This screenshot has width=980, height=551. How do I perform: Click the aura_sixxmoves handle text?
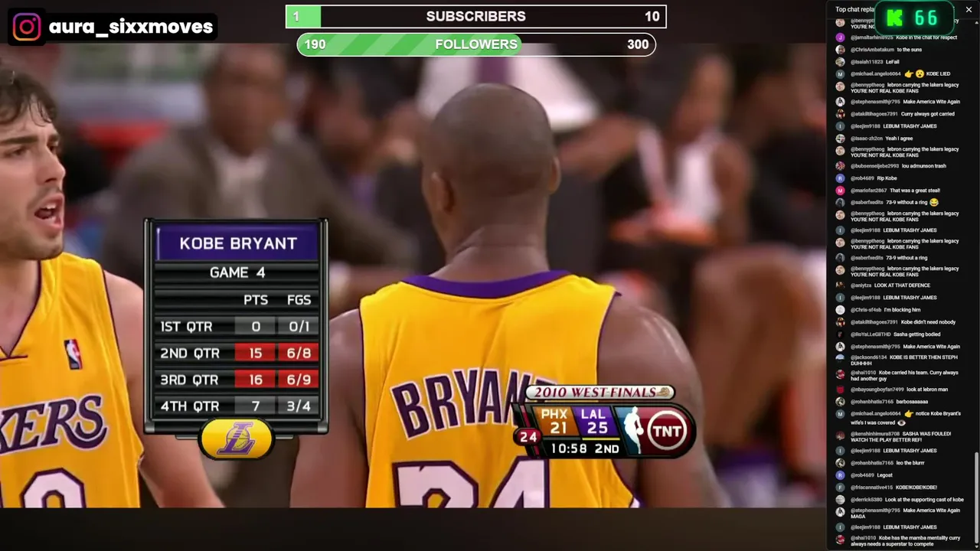[x=131, y=27]
